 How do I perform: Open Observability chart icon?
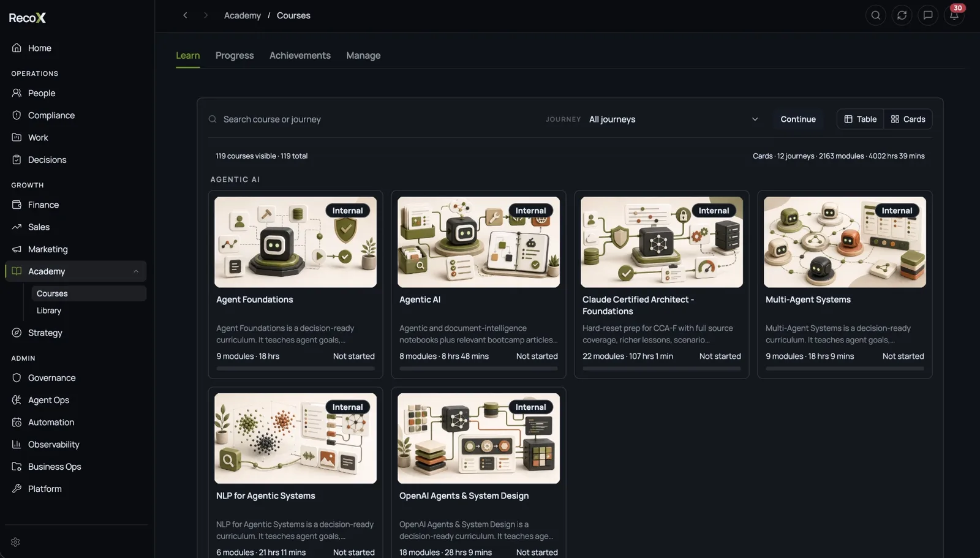click(x=17, y=445)
